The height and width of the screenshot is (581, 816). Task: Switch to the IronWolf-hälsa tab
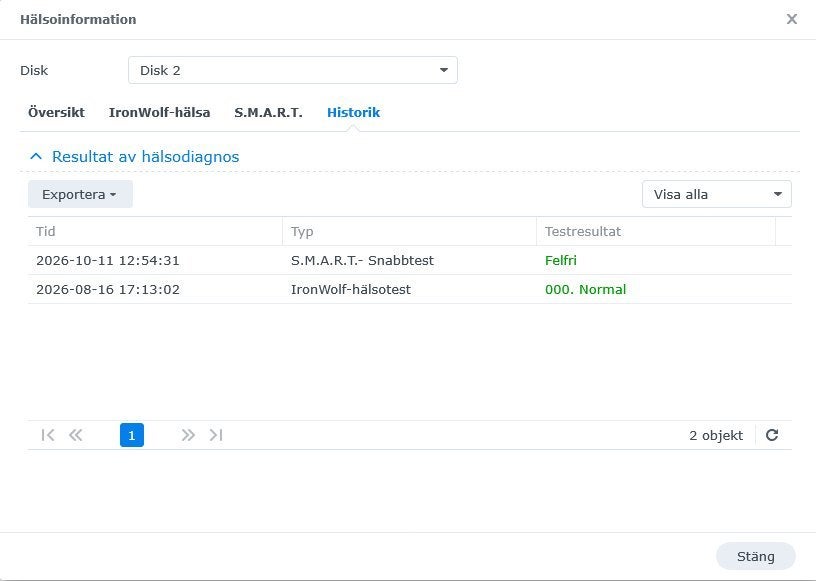click(159, 112)
